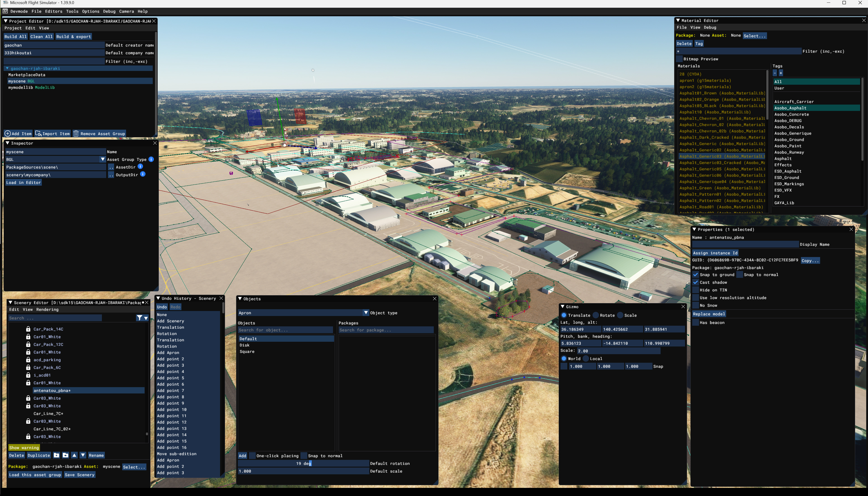Open the filter dropdown arrow in Scenery Editor

[146, 318]
